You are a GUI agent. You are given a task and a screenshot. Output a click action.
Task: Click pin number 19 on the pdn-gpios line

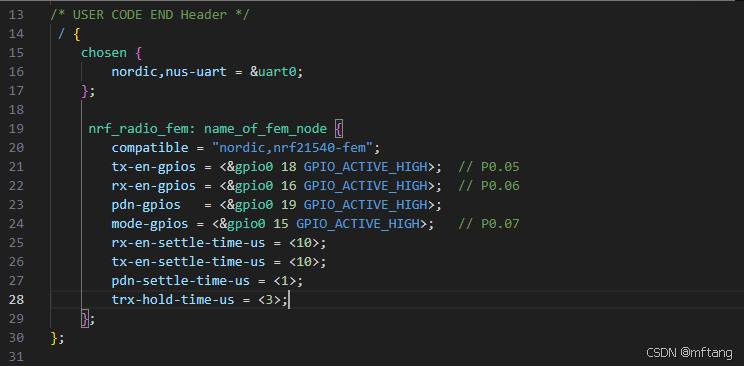click(289, 205)
